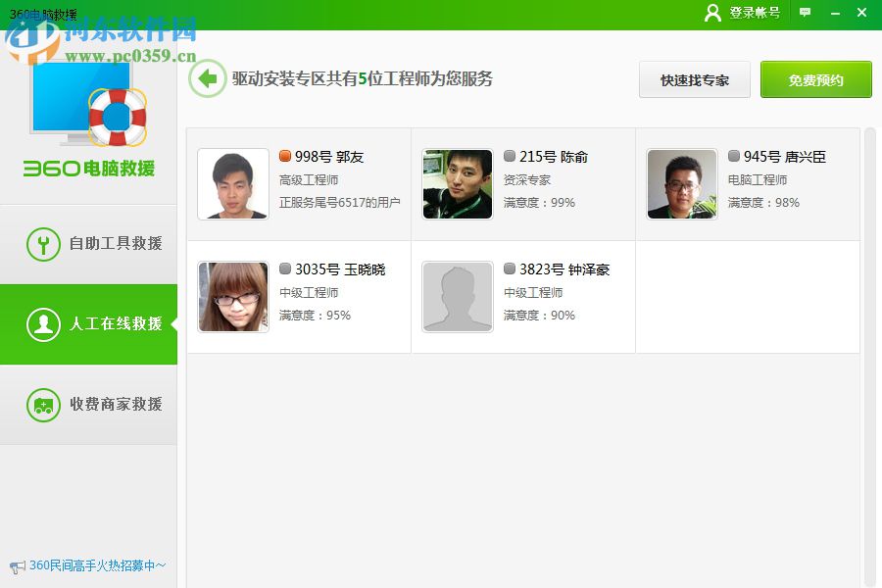Open 唐兴臣's profile photo
Viewport: 882px width, 588px height.
(682, 184)
